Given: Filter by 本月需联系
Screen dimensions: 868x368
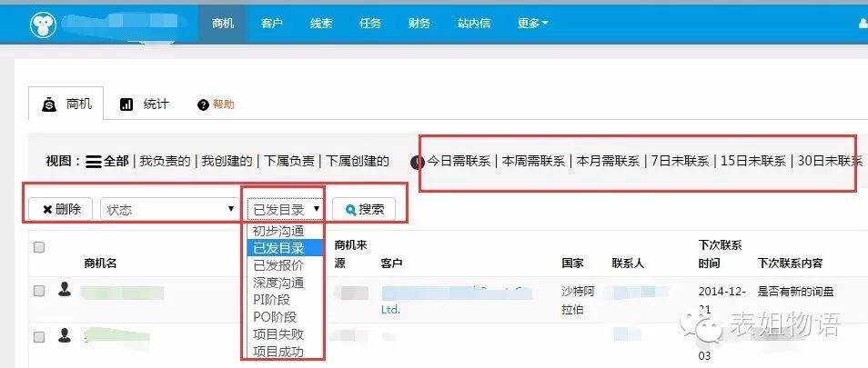Looking at the screenshot, I should (609, 162).
